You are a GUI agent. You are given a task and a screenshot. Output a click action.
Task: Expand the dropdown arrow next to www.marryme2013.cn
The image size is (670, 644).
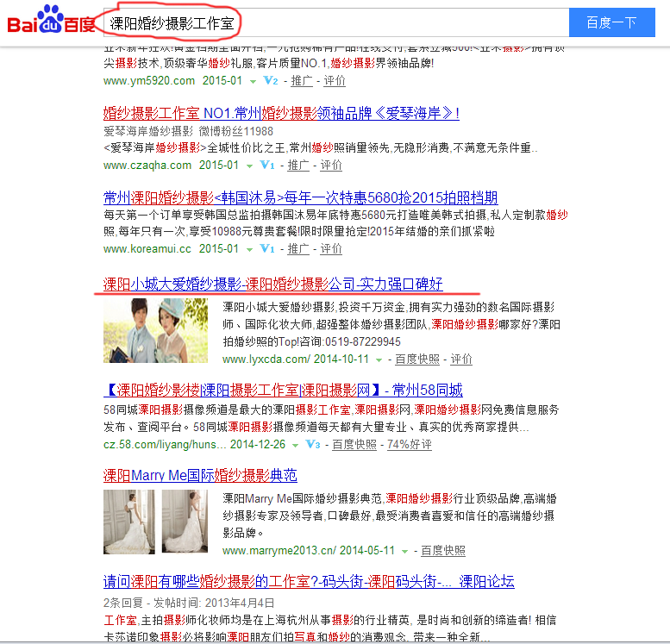pyautogui.click(x=404, y=551)
